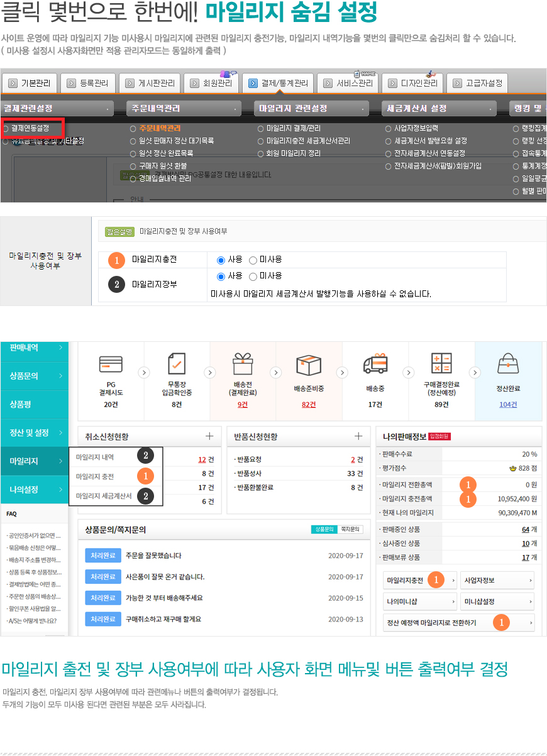Viewport: 547px width, 756px height.
Task: Switch to the 결제/통계관리 tab
Action: (x=279, y=83)
